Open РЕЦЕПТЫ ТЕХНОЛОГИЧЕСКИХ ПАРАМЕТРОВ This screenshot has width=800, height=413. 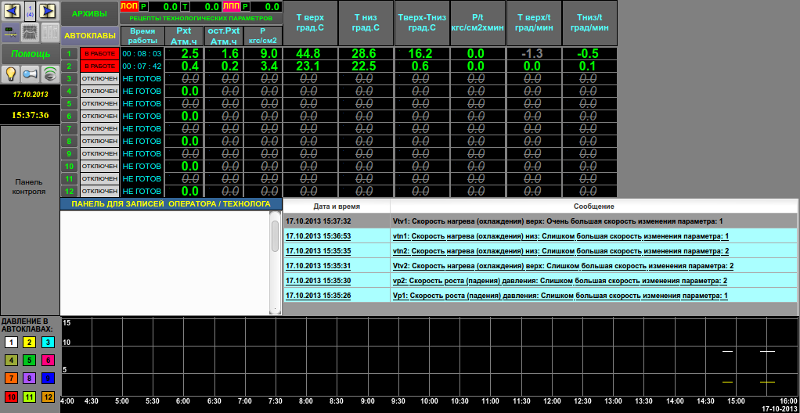pos(201,18)
